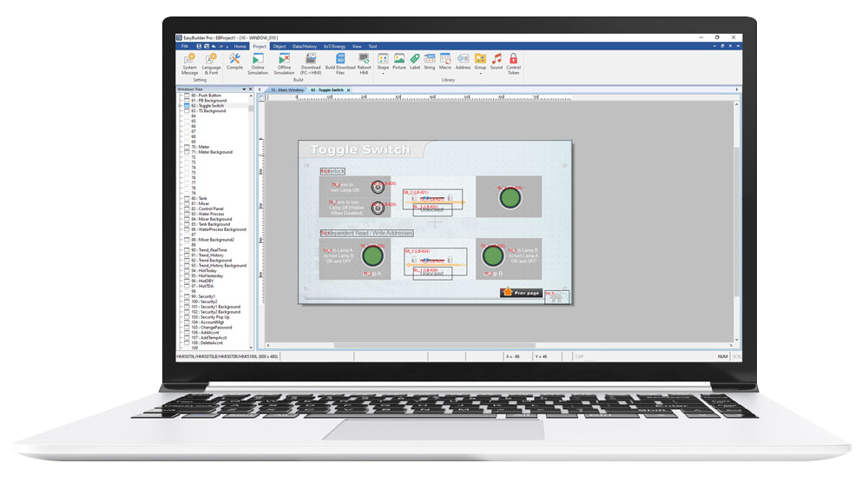Open Language & Font settings

pos(211,63)
